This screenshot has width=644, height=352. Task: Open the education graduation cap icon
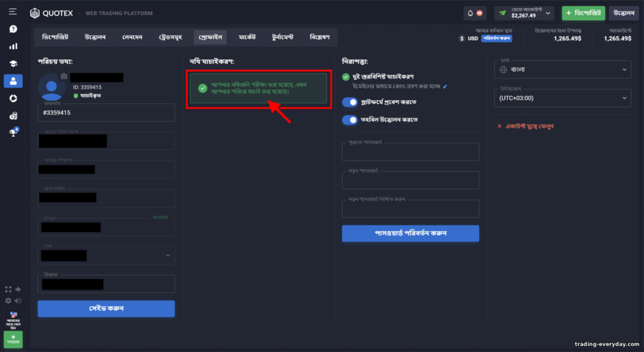click(13, 64)
